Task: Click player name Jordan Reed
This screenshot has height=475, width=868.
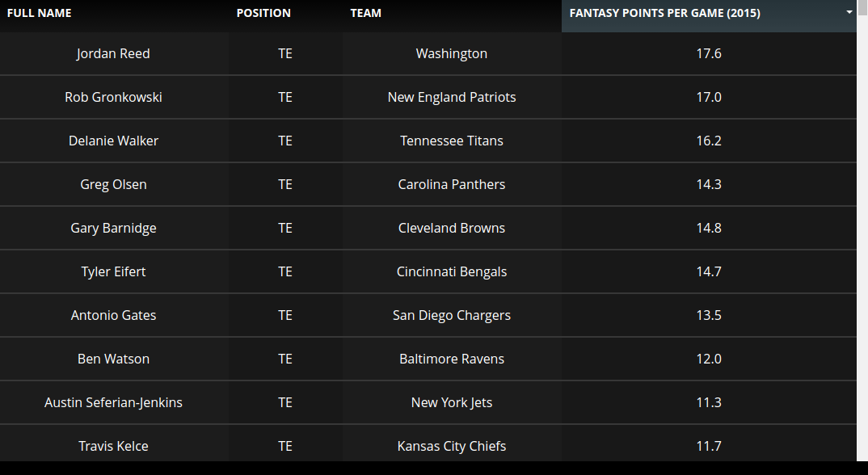Action: coord(113,53)
